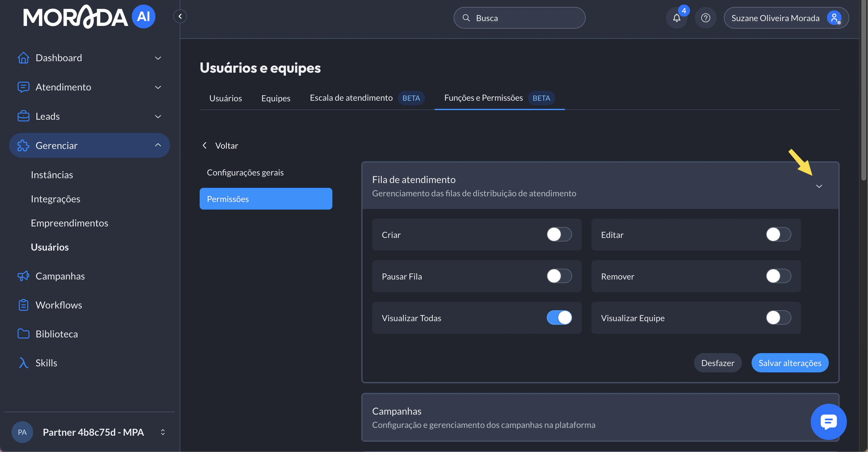Switch to the Equipes tab

tap(276, 98)
